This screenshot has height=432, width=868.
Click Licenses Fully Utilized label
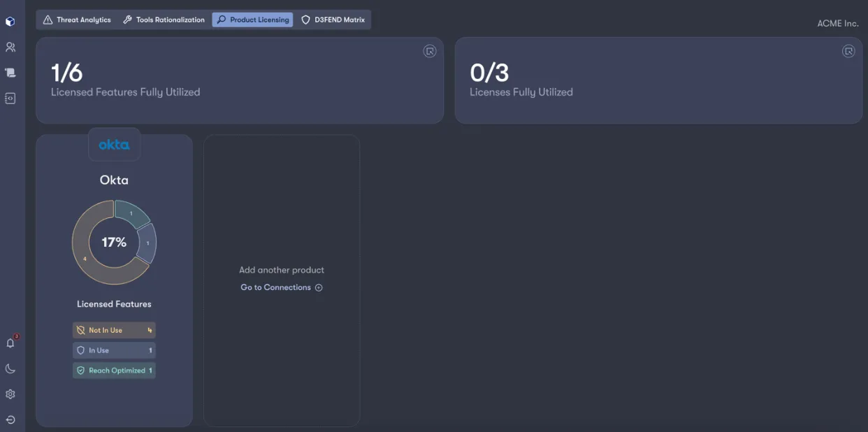pyautogui.click(x=521, y=92)
